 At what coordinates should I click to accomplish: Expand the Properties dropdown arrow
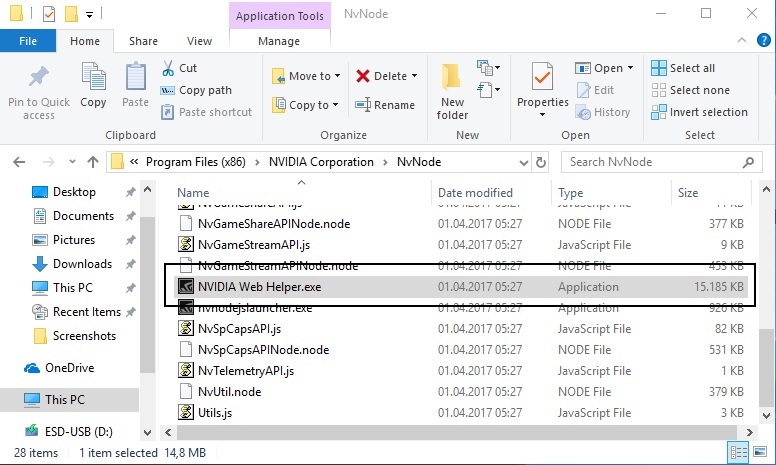point(542,114)
